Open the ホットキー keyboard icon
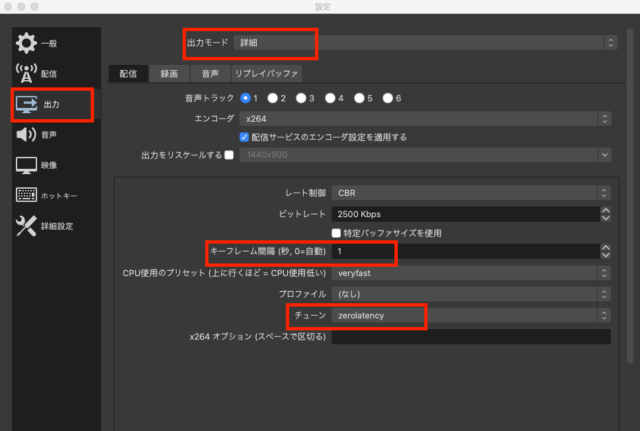 [26, 195]
